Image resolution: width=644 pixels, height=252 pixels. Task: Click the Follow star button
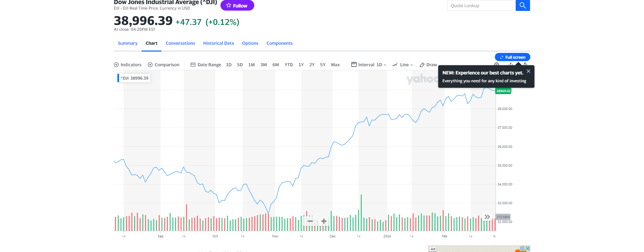click(237, 5)
